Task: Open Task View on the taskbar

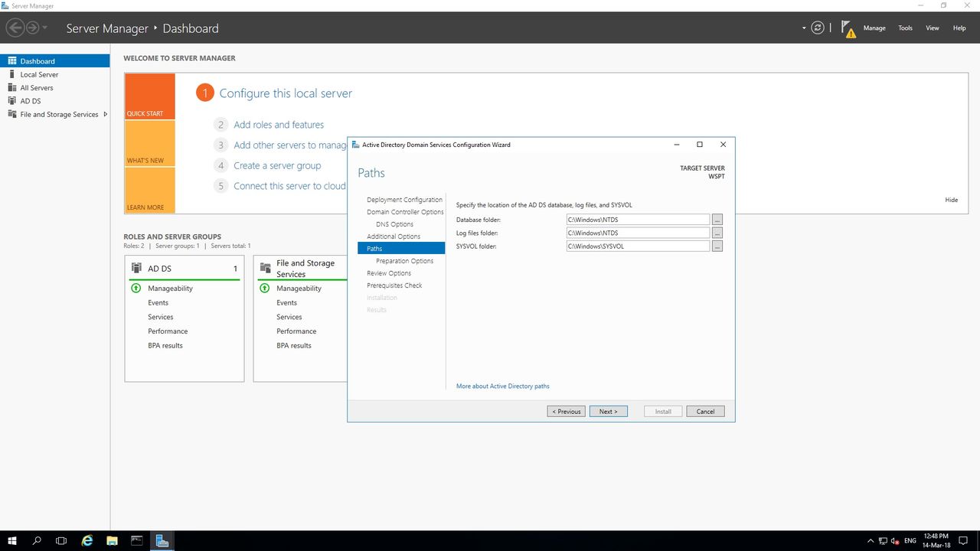Action: pyautogui.click(x=61, y=540)
